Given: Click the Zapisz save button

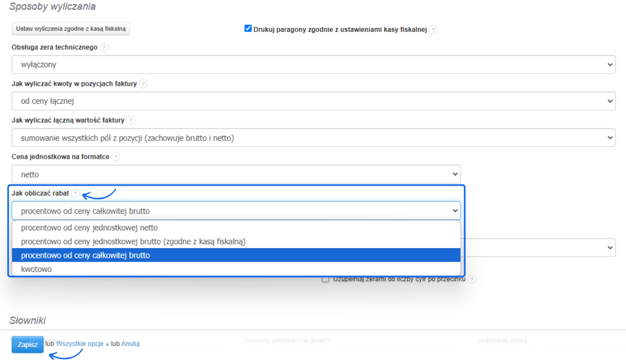Looking at the screenshot, I should coord(27,345).
